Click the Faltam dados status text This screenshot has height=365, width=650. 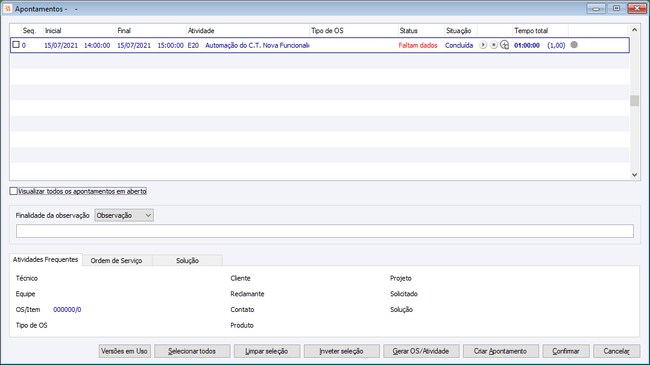[x=418, y=45]
